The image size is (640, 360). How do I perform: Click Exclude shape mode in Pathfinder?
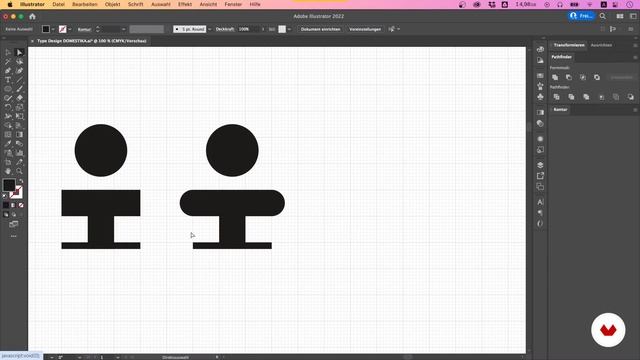pyautogui.click(x=597, y=77)
